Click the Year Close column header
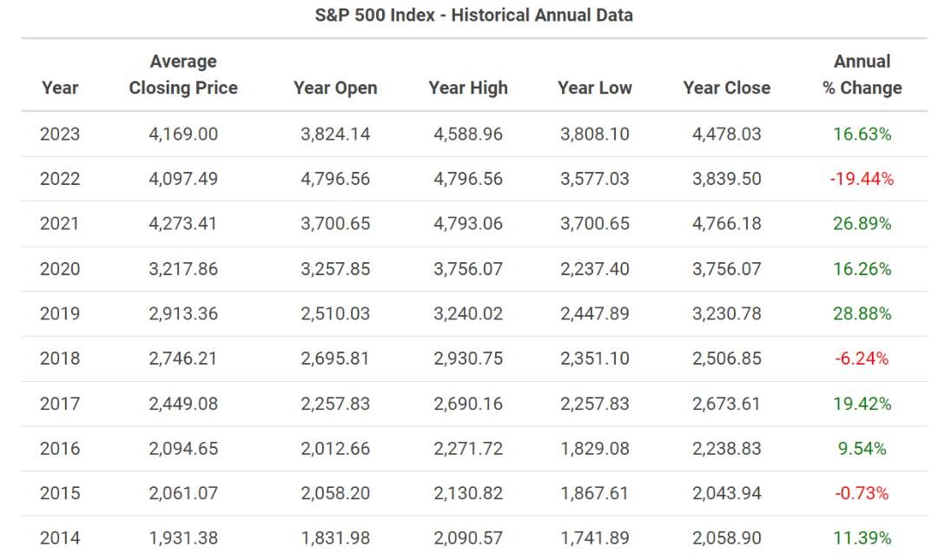The image size is (938, 560). (727, 88)
